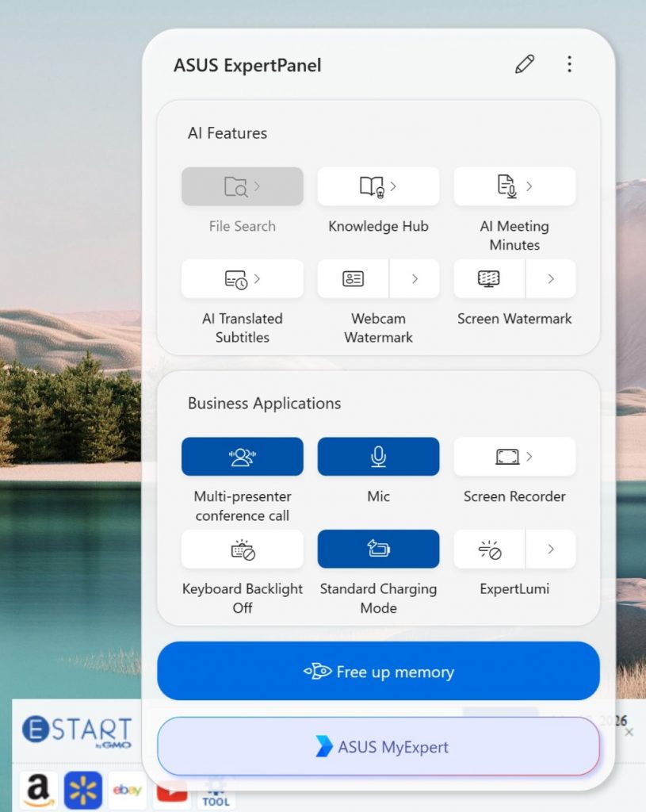Viewport: 646px width, 812px height.
Task: Expand ExpertLumi options chevron
Action: [551, 550]
